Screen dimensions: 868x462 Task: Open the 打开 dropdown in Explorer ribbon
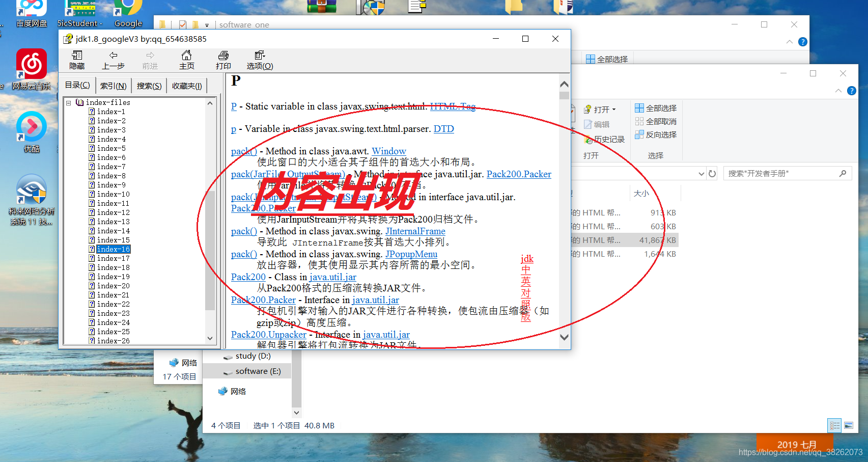[600, 110]
